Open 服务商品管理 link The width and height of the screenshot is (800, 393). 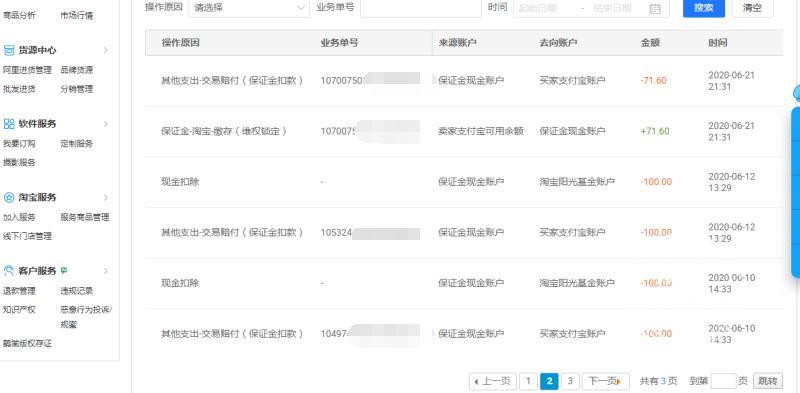tap(85, 217)
